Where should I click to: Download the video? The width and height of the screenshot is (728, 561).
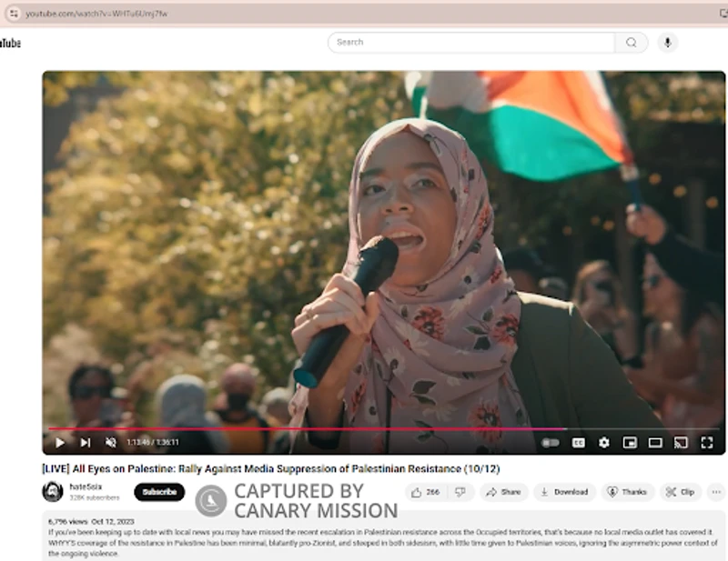click(x=564, y=492)
